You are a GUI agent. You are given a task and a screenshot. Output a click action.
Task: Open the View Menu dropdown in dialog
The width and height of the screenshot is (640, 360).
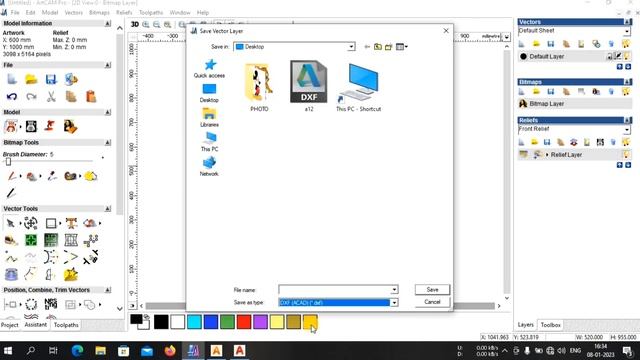[402, 47]
